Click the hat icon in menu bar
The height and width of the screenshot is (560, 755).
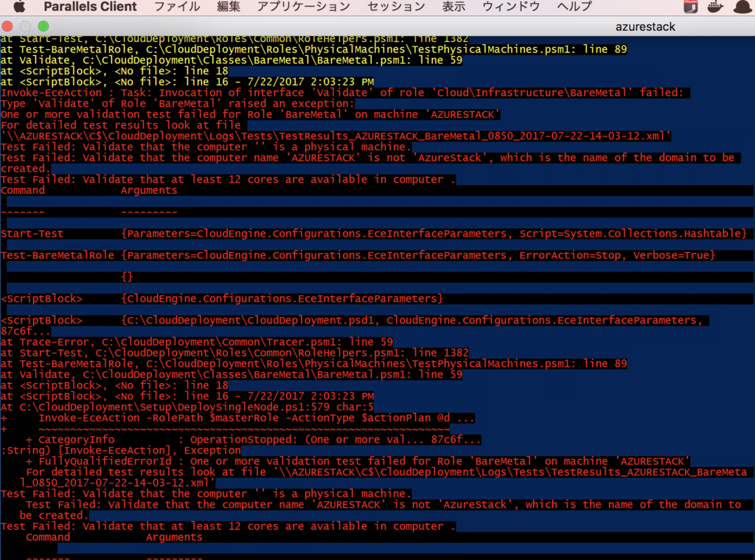point(741,7)
